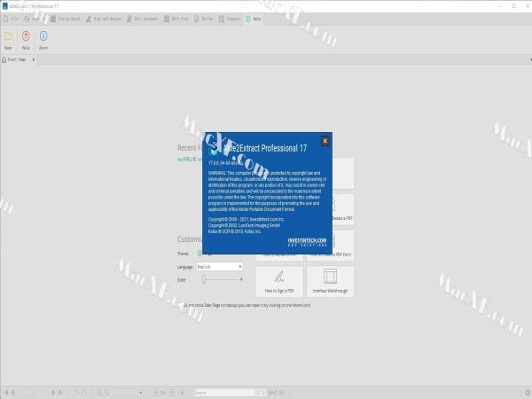
Task: Tick the 'Do not show Start Page' checkbox
Action: tap(180, 305)
